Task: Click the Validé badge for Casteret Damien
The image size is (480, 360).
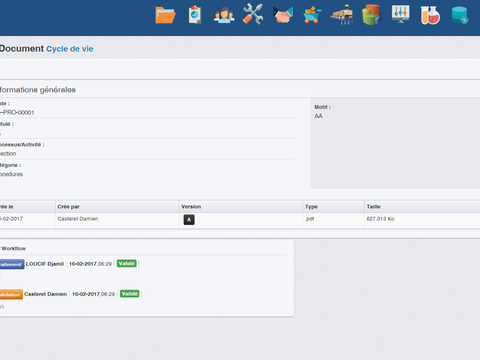Action: 129,294
